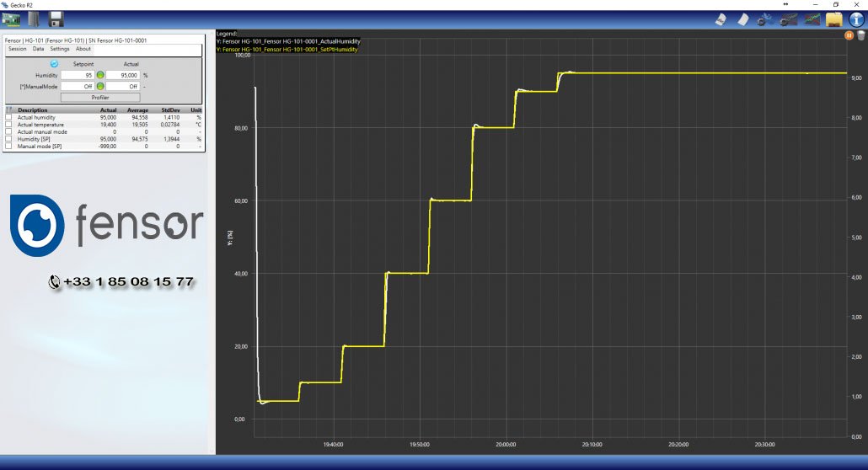The image size is (868, 470).
Task: Click the green status indicator for Humidity
Action: 100,75
